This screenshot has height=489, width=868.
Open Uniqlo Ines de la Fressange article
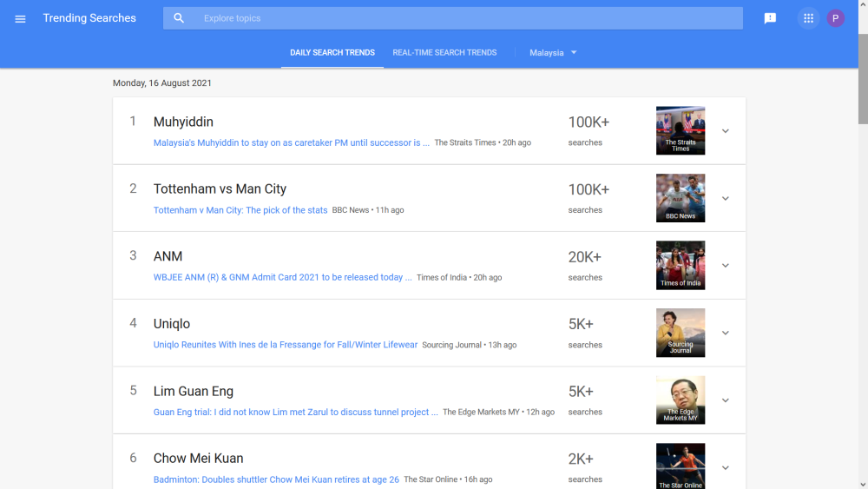click(x=285, y=345)
